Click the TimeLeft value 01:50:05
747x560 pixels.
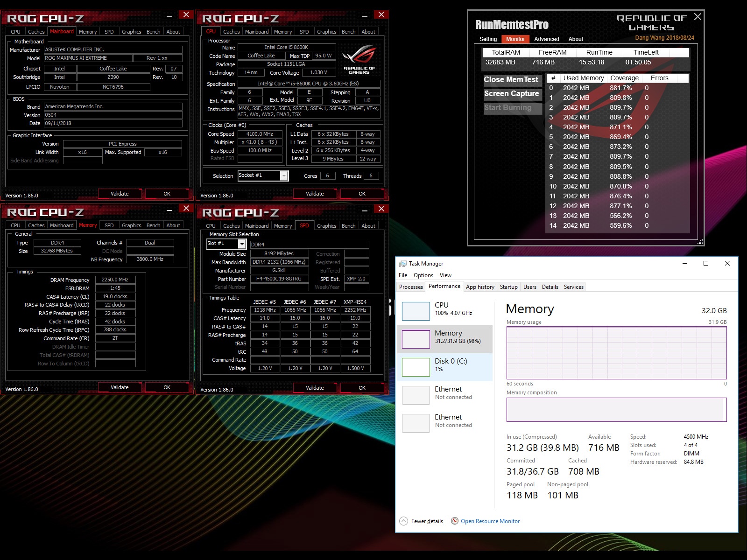pyautogui.click(x=638, y=62)
